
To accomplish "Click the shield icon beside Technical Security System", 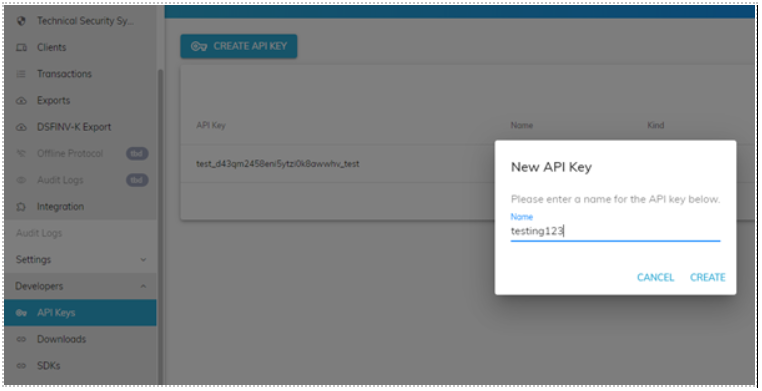I will click(x=21, y=21).
